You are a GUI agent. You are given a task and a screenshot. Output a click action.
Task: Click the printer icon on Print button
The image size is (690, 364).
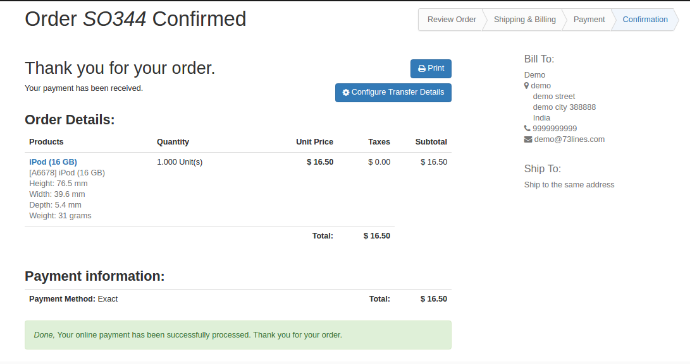[x=422, y=69]
